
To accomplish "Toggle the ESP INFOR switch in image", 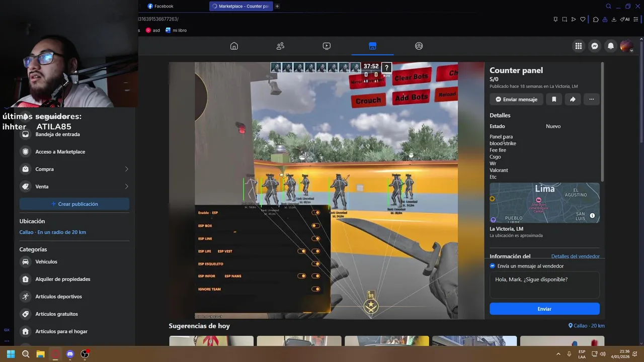I will (x=302, y=276).
